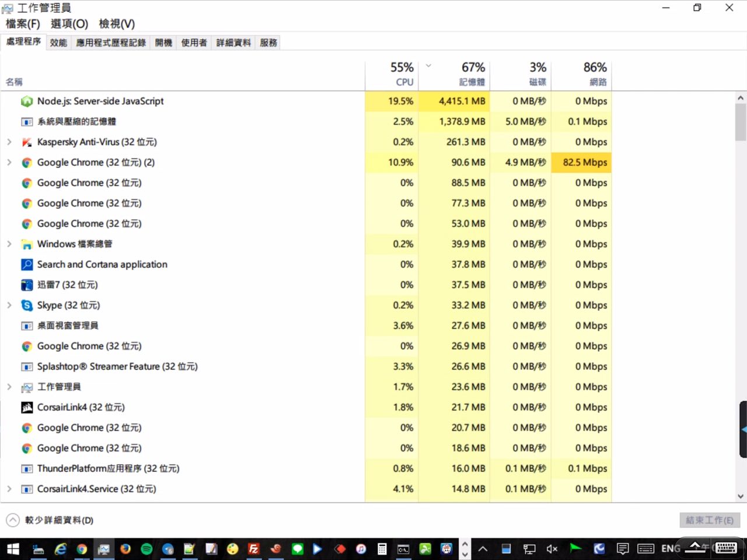The image size is (747, 560).
Task: Open the 選項(O) menu
Action: point(69,24)
